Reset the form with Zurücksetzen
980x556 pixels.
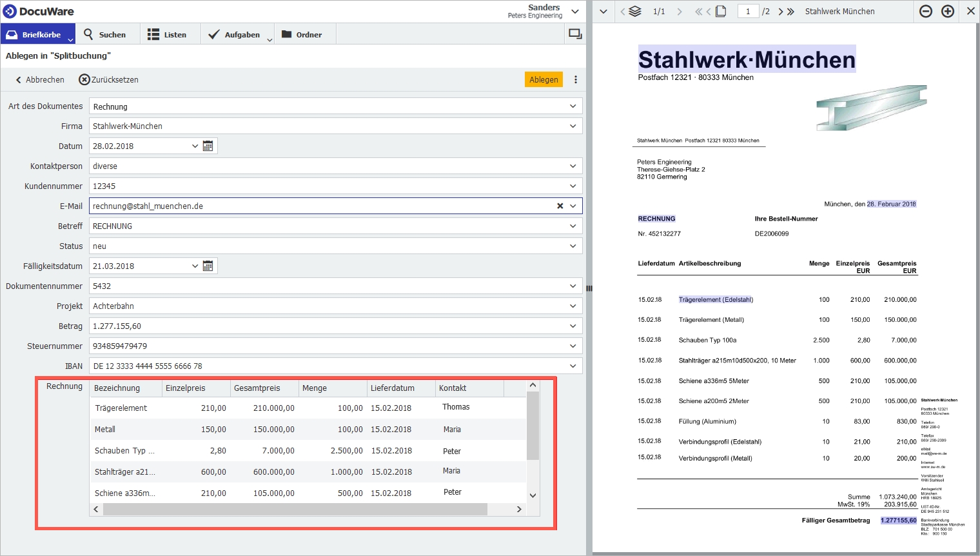pyautogui.click(x=108, y=80)
